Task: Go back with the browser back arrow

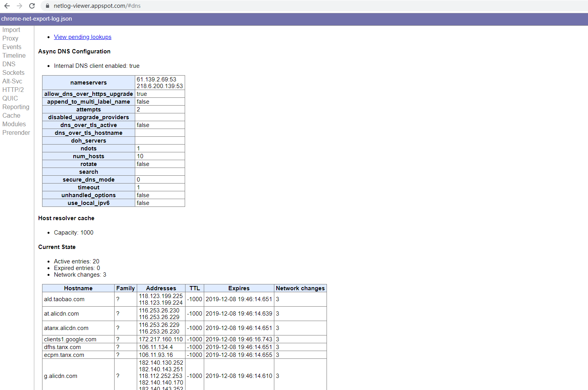Action: click(7, 6)
